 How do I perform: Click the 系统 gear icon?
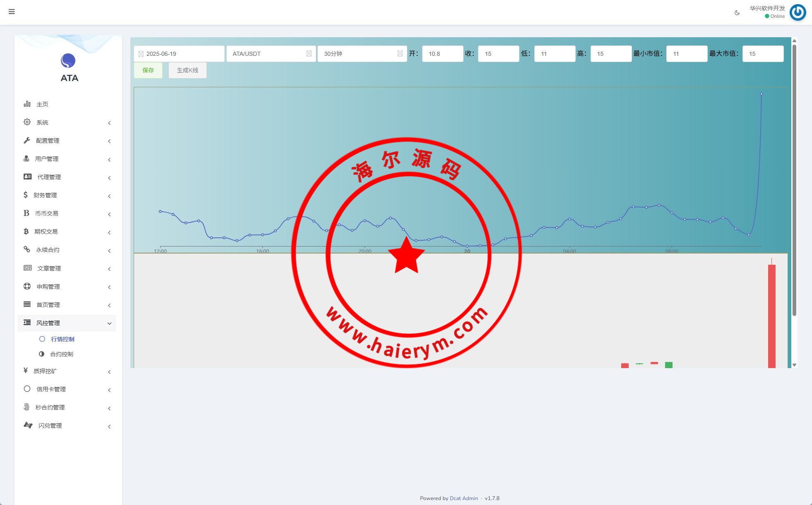click(x=27, y=122)
